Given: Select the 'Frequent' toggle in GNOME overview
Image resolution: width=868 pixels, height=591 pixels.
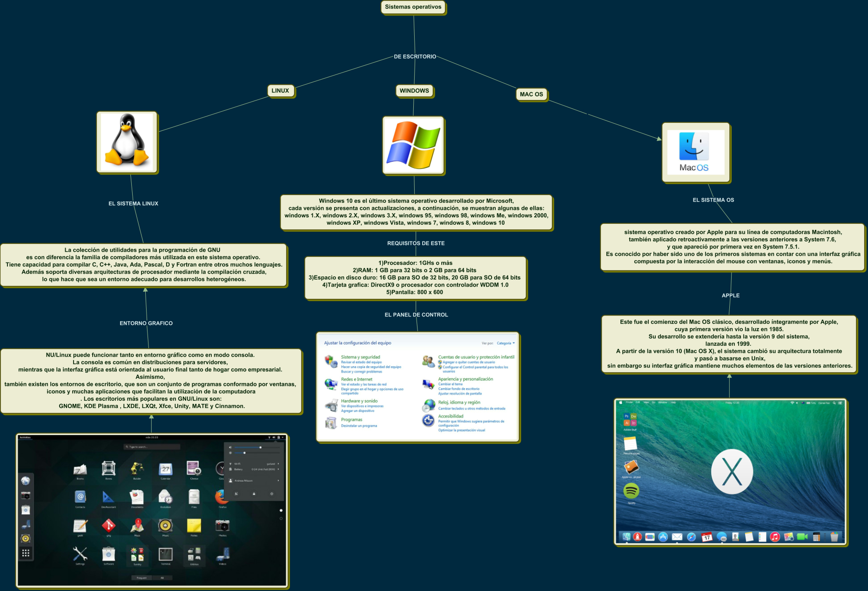Looking at the screenshot, I should point(141,578).
